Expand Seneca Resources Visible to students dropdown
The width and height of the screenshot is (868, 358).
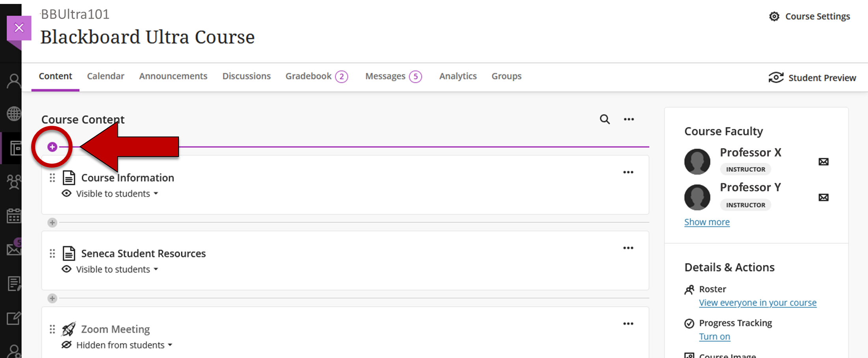point(117,269)
